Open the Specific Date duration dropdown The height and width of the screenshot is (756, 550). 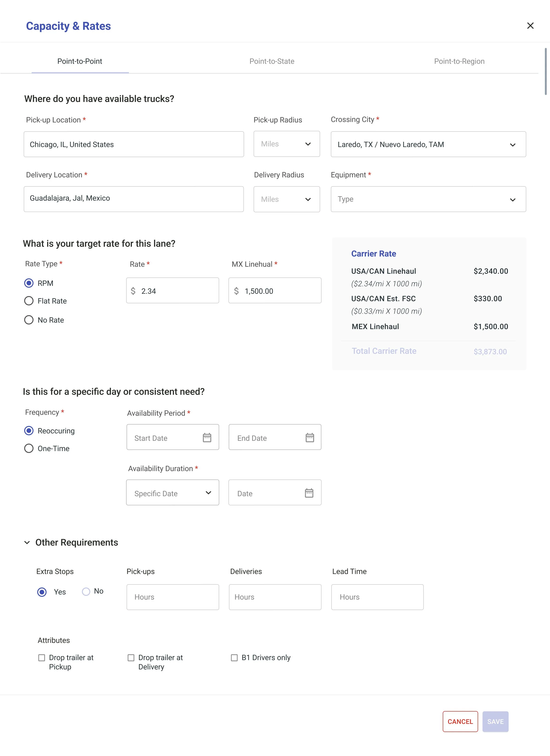(173, 493)
